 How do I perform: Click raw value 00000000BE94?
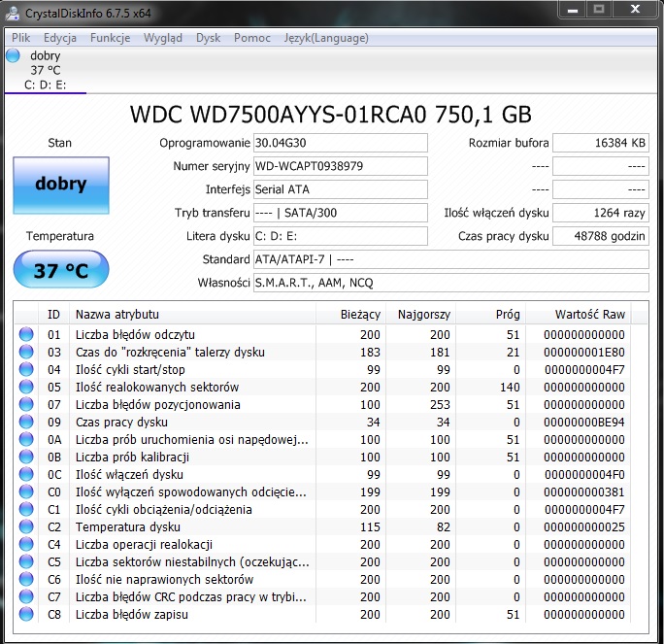(x=584, y=422)
